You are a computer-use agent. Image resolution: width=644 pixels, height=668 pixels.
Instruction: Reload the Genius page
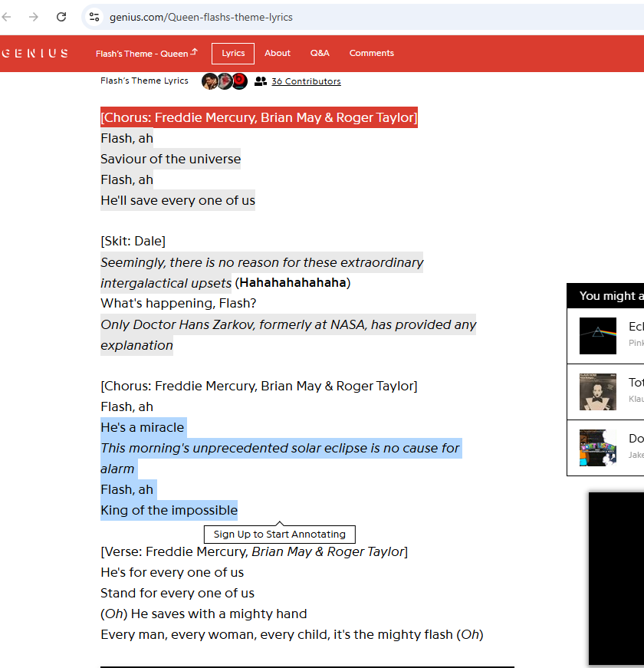pyautogui.click(x=61, y=17)
